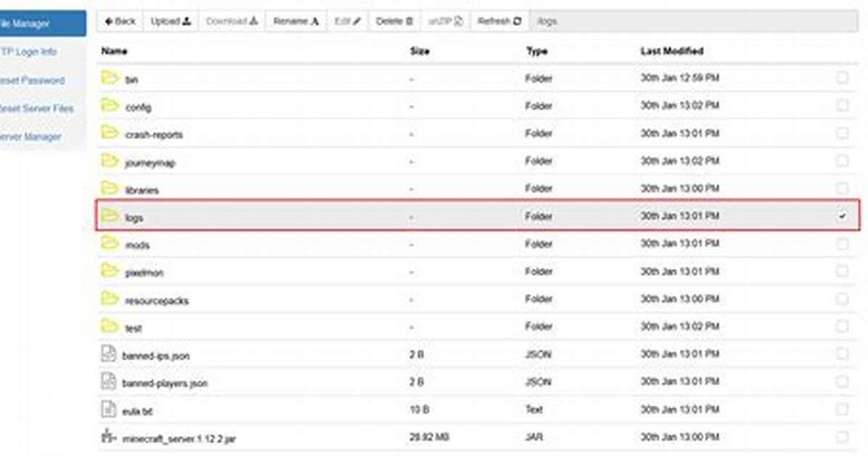Viewport: 868px width, 456px height.
Task: Click the banned-ips.json file icon
Action: [109, 354]
